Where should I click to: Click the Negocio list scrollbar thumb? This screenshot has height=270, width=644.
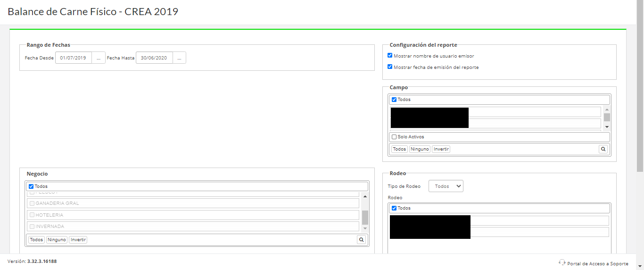point(365,218)
